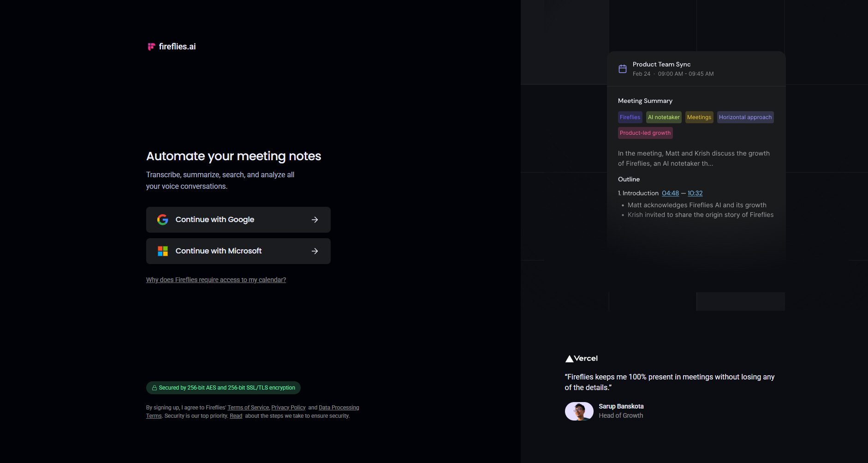Click the arrow on Continue with Google
Viewport: 868px width, 463px height.
tap(315, 220)
